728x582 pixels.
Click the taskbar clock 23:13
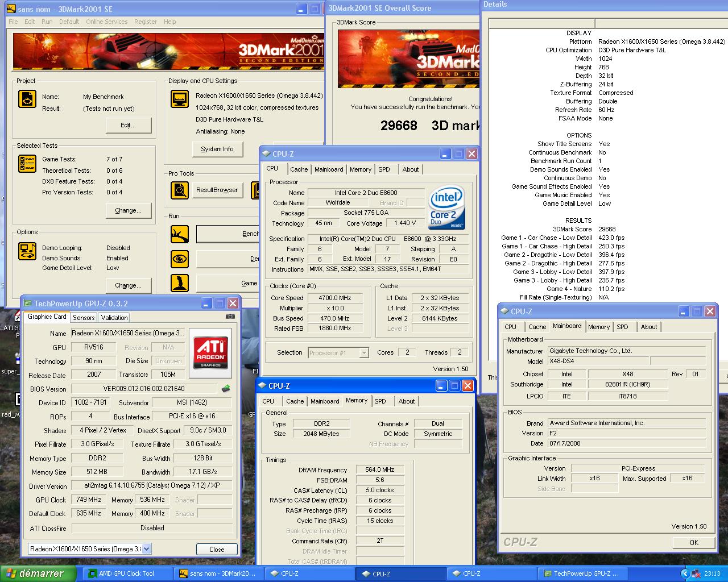(712, 573)
